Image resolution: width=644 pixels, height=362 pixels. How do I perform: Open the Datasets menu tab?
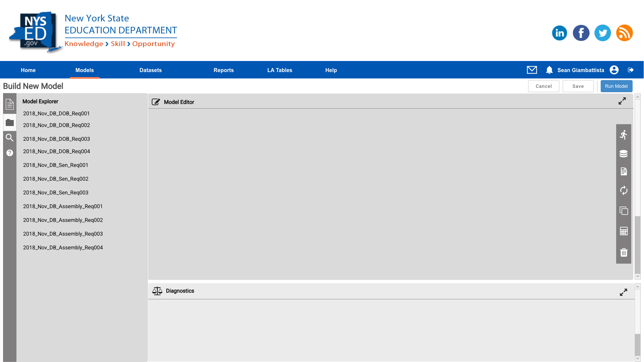coord(151,70)
